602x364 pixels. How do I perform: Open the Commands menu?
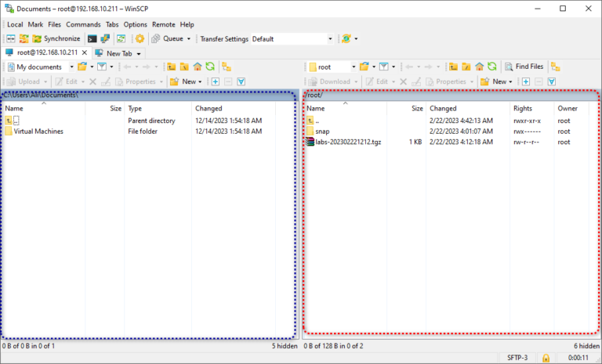click(83, 24)
